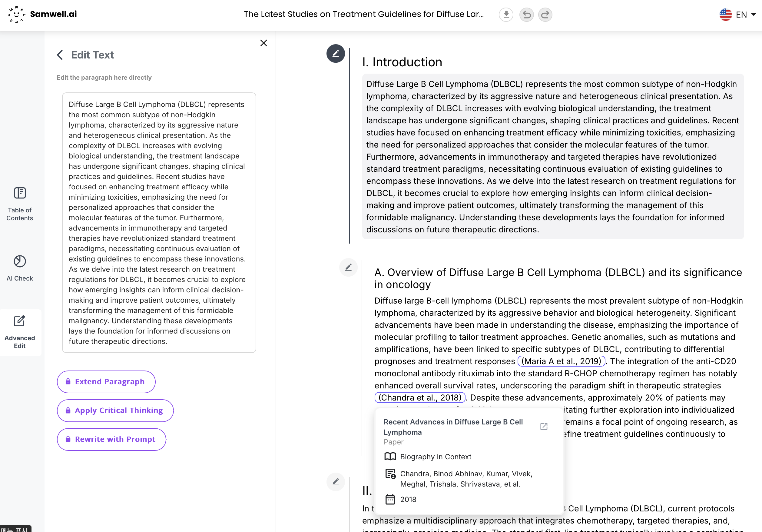The width and height of the screenshot is (762, 532).
Task: Download the document via download icon
Action: pyautogui.click(x=506, y=15)
